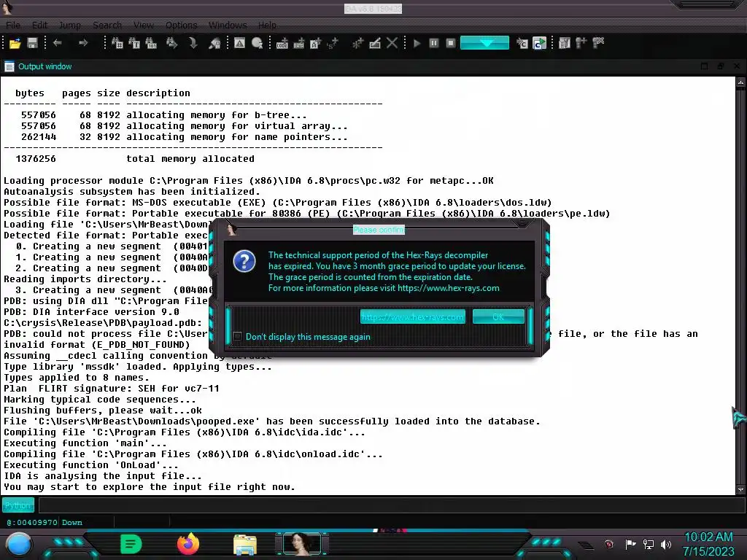Check 'Don't display this message again'

coord(238,337)
